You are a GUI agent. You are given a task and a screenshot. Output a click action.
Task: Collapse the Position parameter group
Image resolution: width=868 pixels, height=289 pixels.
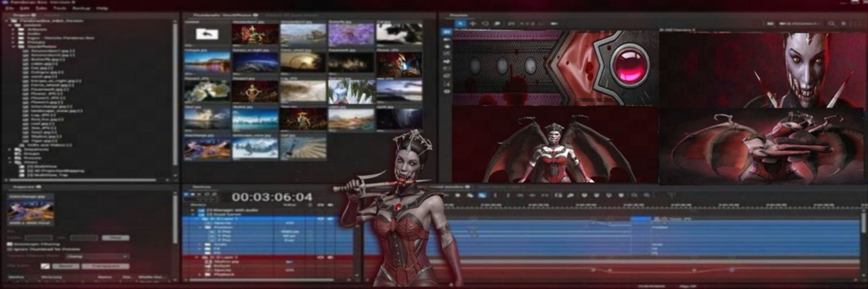201,227
